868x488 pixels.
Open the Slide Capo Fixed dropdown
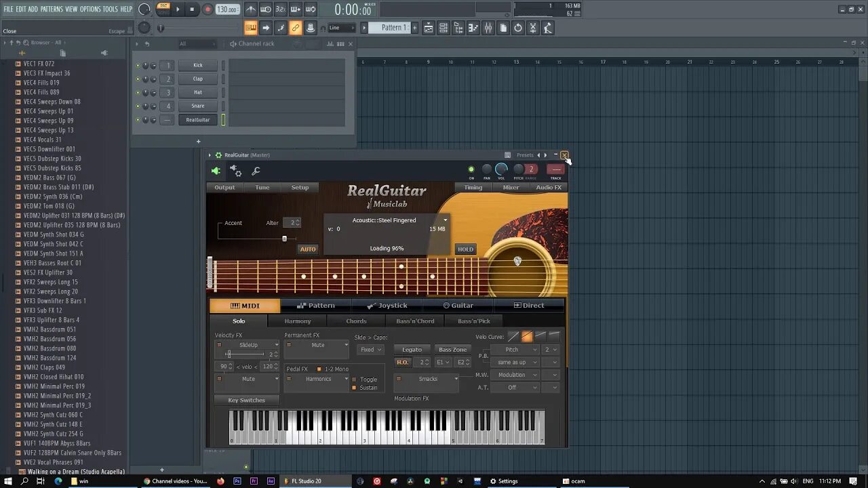[x=371, y=350]
